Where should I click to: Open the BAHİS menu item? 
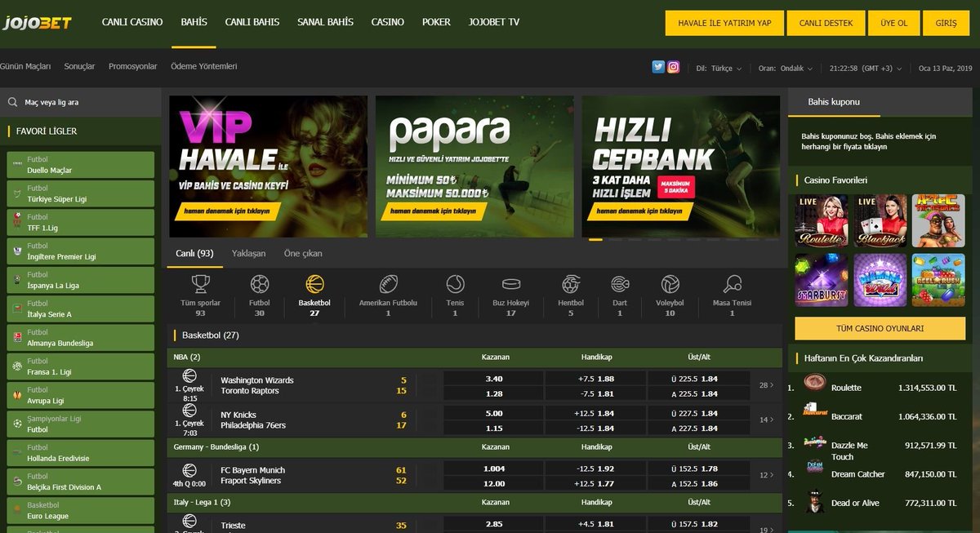coord(194,22)
